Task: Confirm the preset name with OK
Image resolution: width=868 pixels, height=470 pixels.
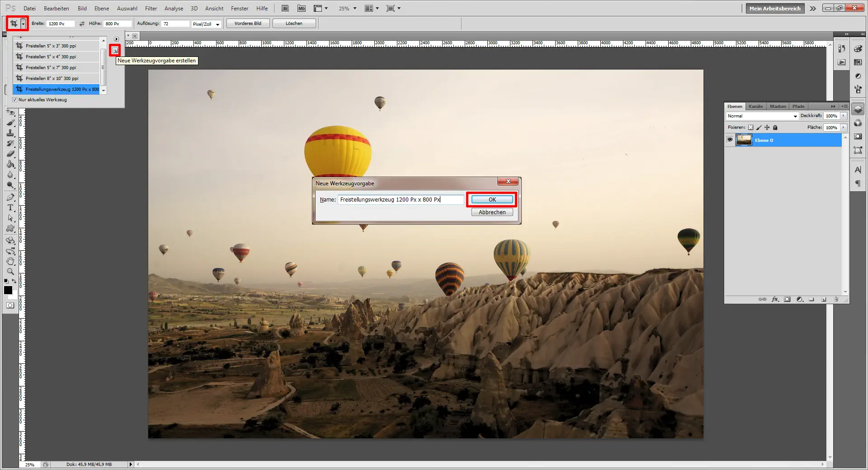Action: [x=491, y=199]
